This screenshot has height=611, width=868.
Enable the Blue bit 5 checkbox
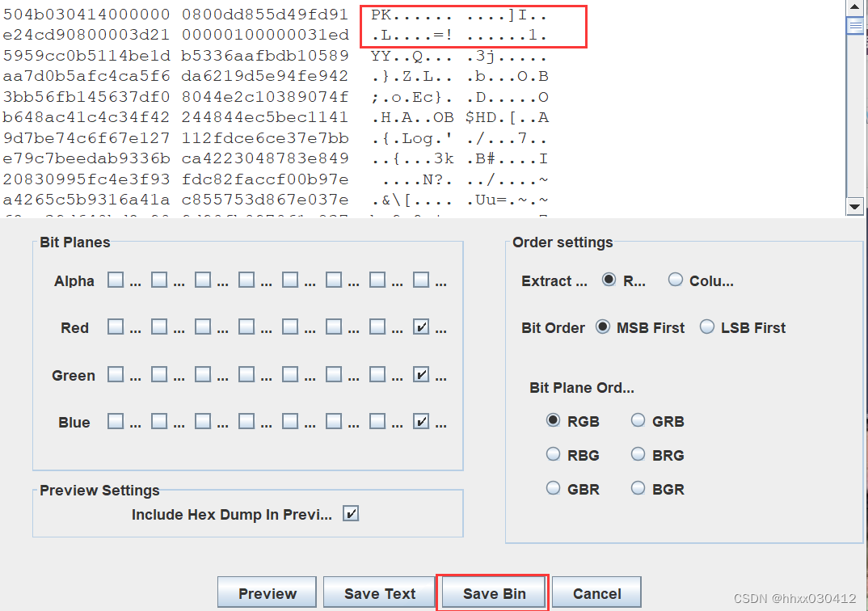coord(203,422)
